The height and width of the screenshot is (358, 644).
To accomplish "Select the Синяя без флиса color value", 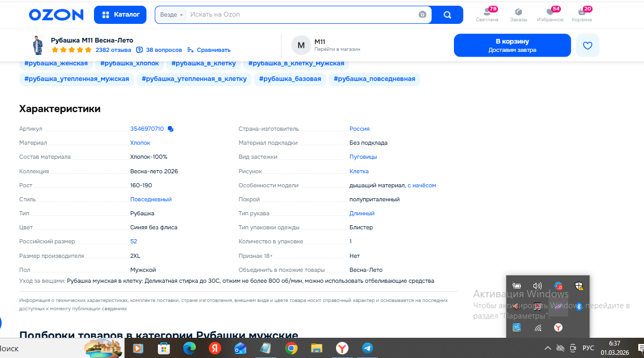I will coord(154,227).
